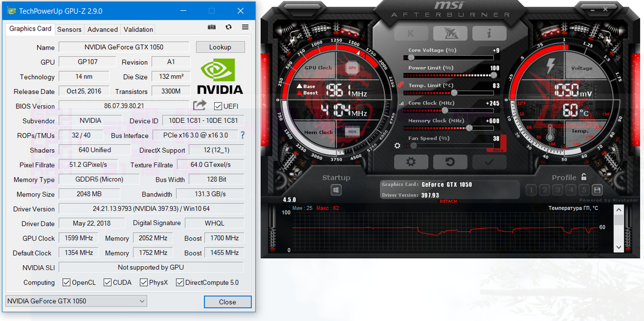Click the Bandwidth value 131.3 GB/s
The height and width of the screenshot is (321, 644).
[x=210, y=194]
